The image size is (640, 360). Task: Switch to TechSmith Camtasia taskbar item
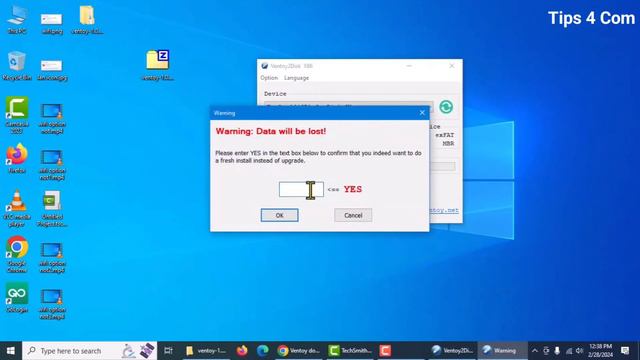pos(350,351)
